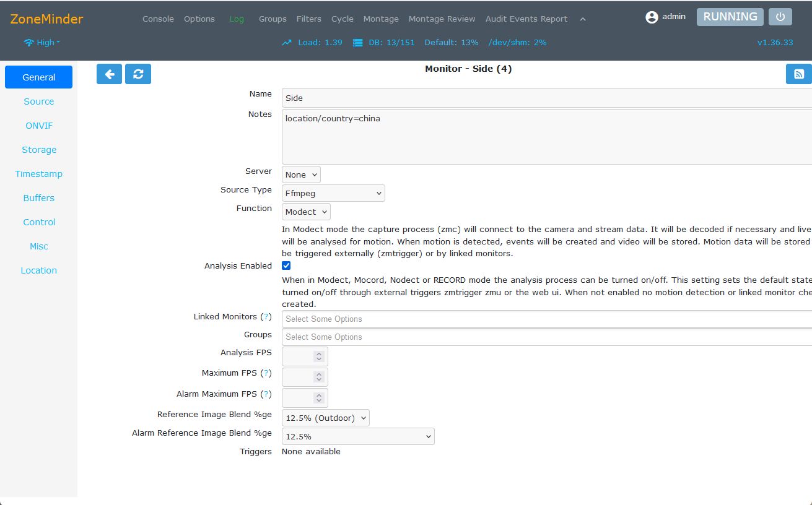This screenshot has width=812, height=505.
Task: Click the back arrow button
Action: pyautogui.click(x=109, y=74)
